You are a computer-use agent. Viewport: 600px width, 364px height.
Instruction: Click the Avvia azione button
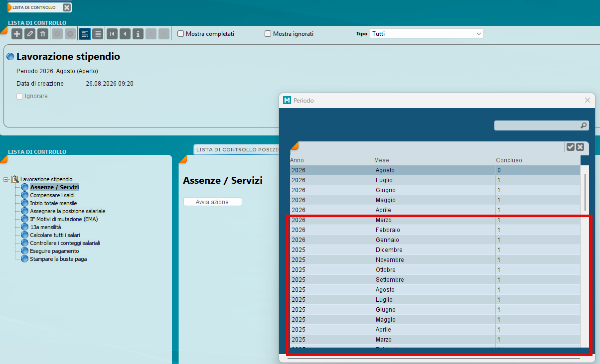click(x=212, y=202)
